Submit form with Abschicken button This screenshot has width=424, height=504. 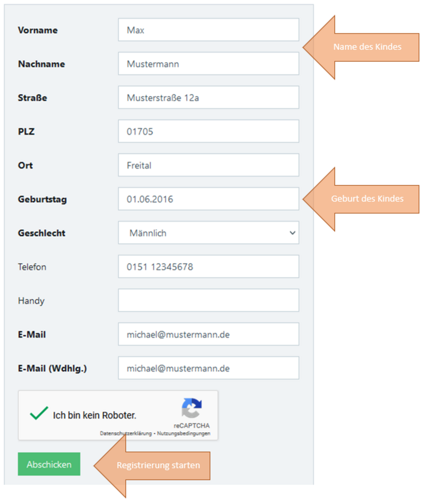click(x=49, y=464)
